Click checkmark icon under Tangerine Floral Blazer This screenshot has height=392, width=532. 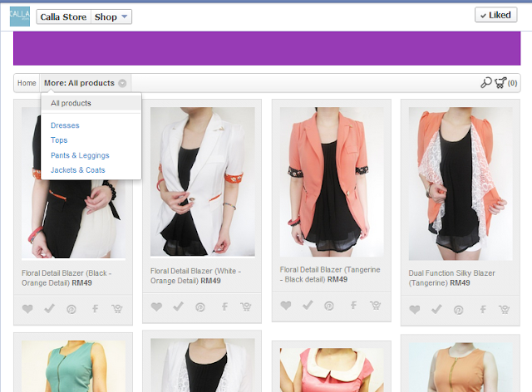(x=308, y=305)
